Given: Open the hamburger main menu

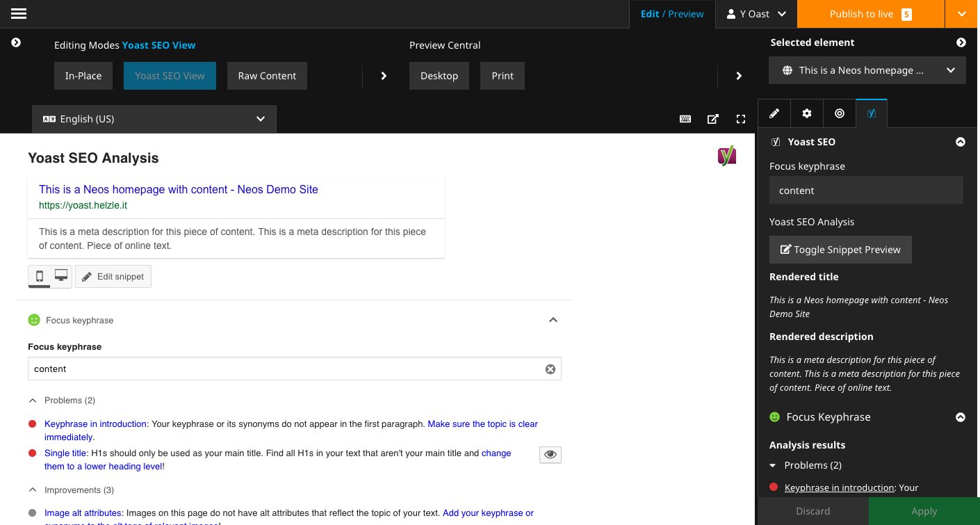Looking at the screenshot, I should pos(19,14).
